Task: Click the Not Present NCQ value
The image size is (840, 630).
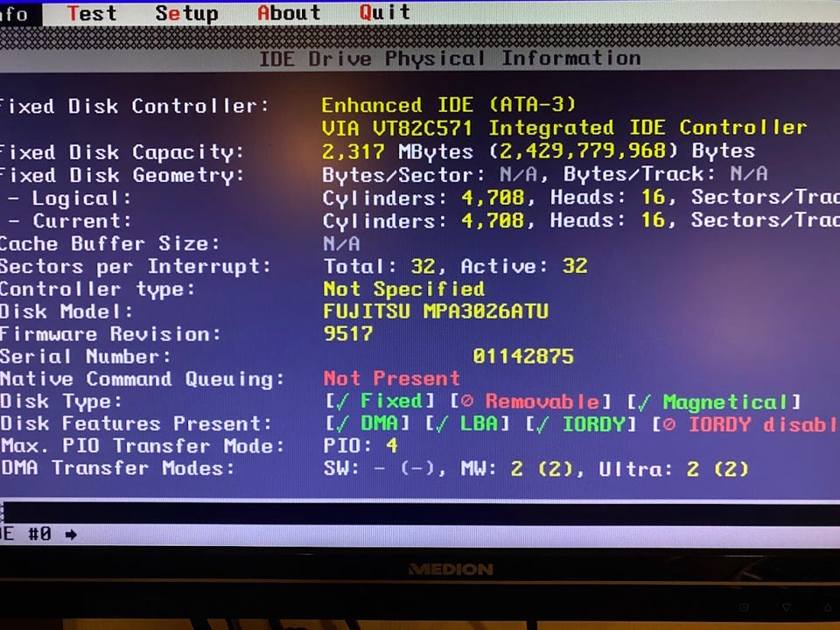Action: click(392, 378)
